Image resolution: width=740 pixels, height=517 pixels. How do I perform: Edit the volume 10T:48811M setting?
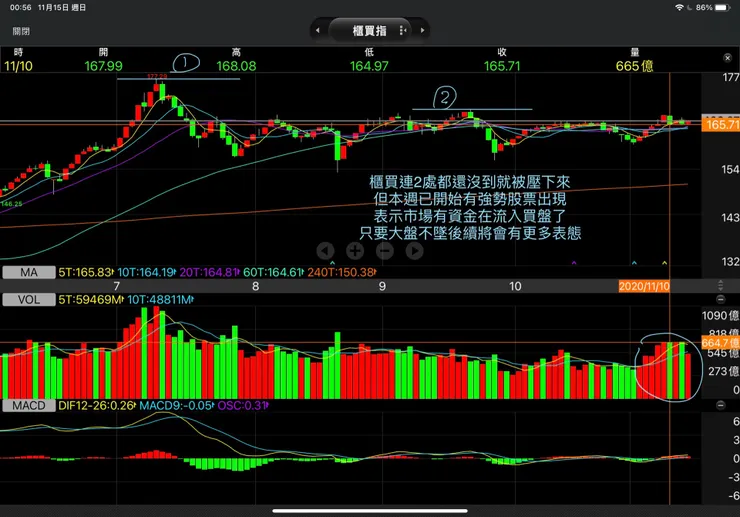point(160,299)
